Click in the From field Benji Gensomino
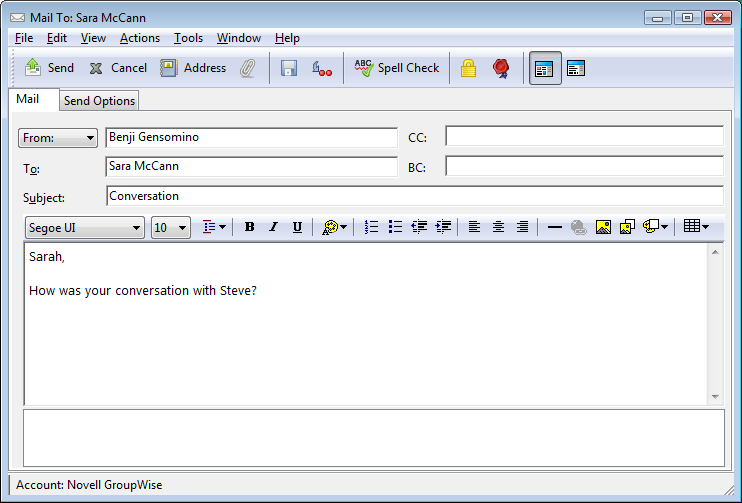 coord(251,137)
